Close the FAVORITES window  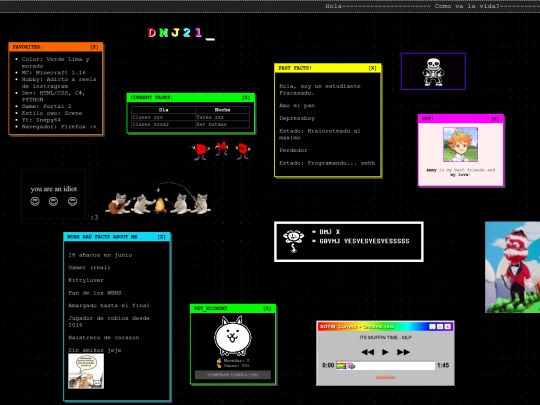94,47
